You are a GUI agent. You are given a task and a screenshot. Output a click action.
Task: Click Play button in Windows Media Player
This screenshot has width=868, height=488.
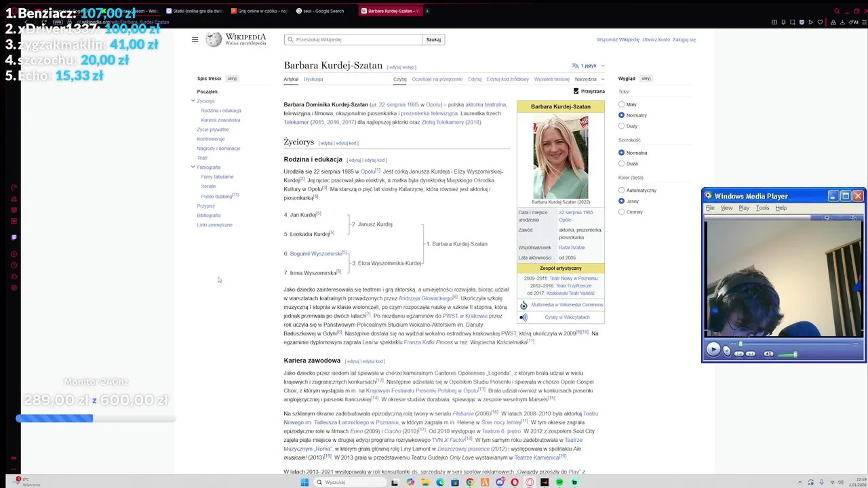(x=713, y=349)
